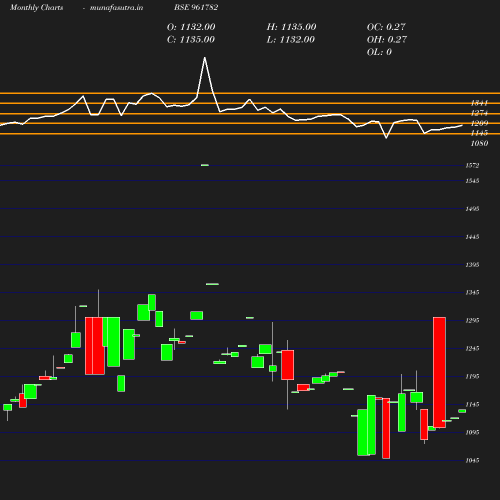The image size is (500, 500).
Task: Click the 1445 price axis label
Action: (x=472, y=237)
